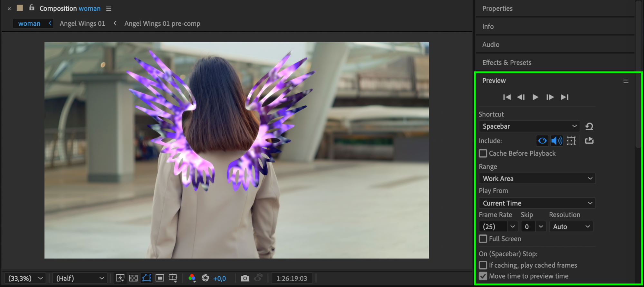Enable fast previews lightning icon
Screen dimensions: 644x287
(x=120, y=278)
